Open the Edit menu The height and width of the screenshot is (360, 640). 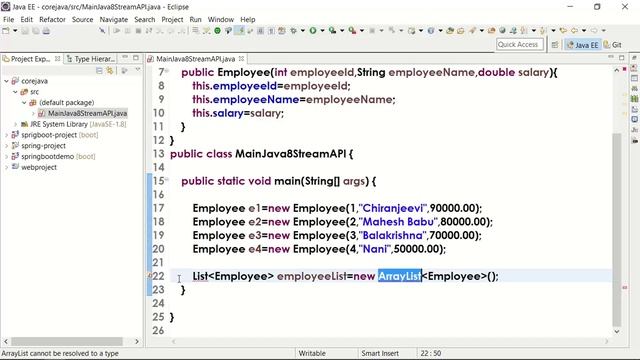click(27, 19)
